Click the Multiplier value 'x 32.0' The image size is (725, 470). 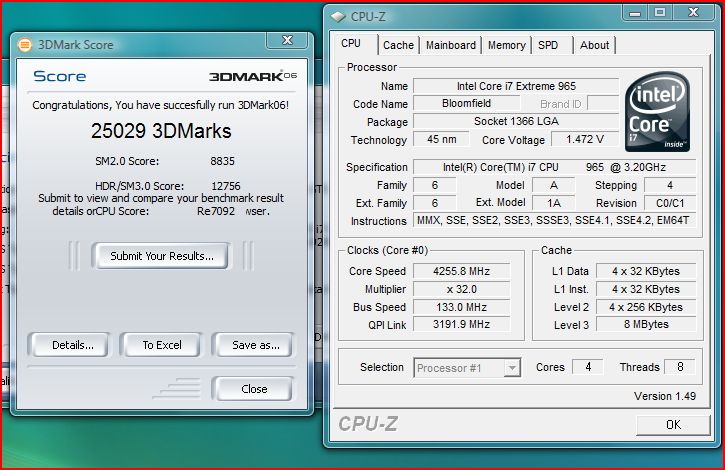pos(461,289)
